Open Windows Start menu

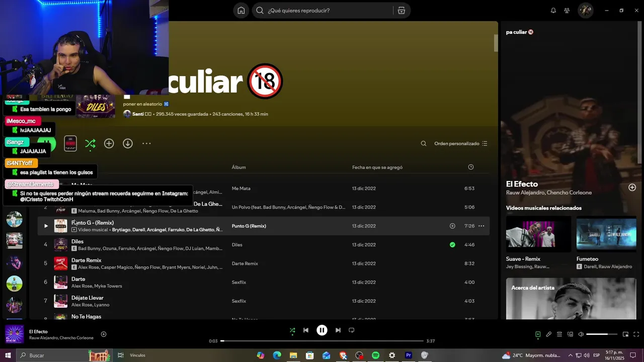coord(8,355)
